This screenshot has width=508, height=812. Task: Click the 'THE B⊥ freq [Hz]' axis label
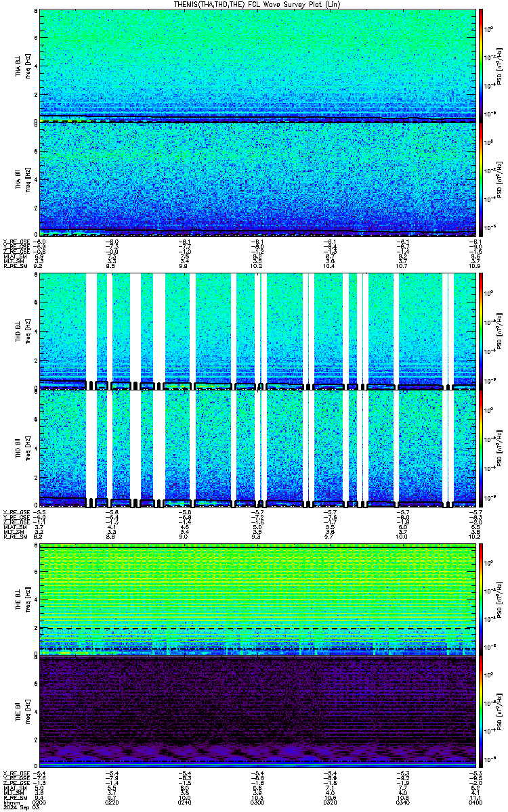[x=22, y=600]
